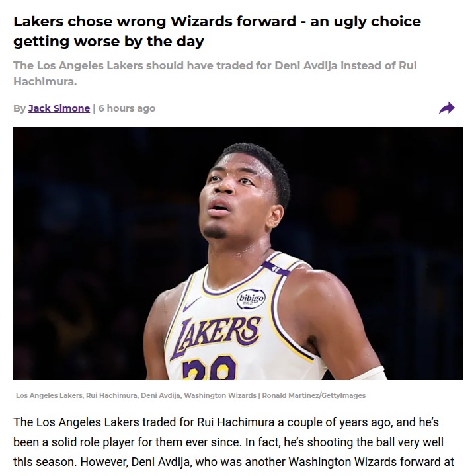Click the Nike swoosh on the jersey
Screen dimensions: 476x476
(x=192, y=304)
